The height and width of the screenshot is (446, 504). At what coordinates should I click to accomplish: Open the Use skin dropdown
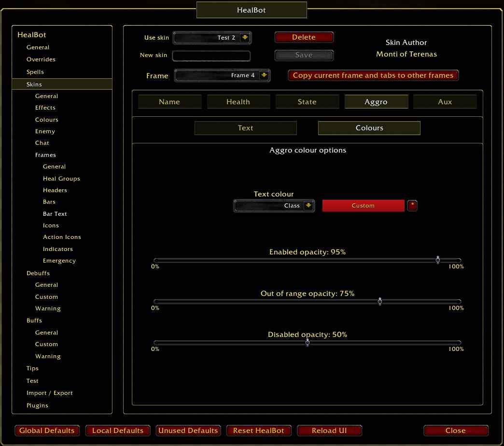(x=245, y=38)
